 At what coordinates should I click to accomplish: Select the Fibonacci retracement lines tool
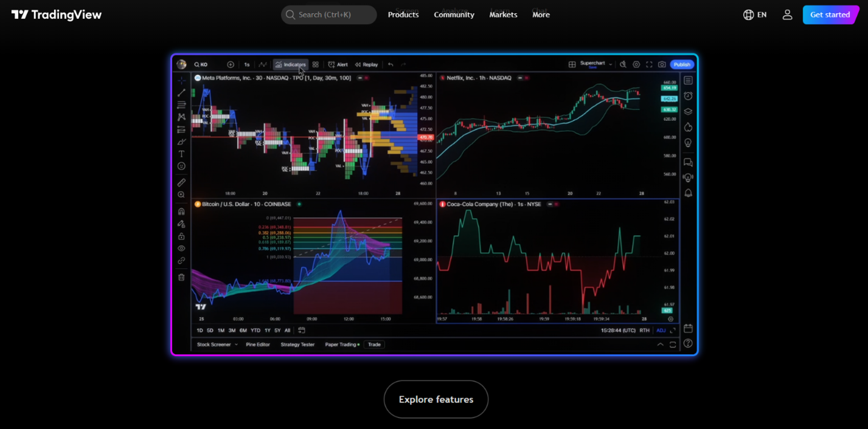tap(181, 105)
